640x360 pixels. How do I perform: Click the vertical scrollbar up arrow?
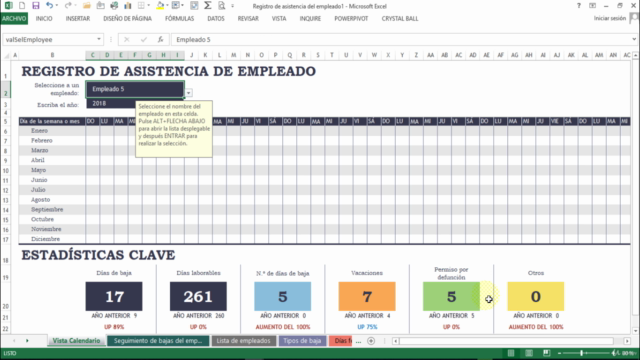[636, 56]
